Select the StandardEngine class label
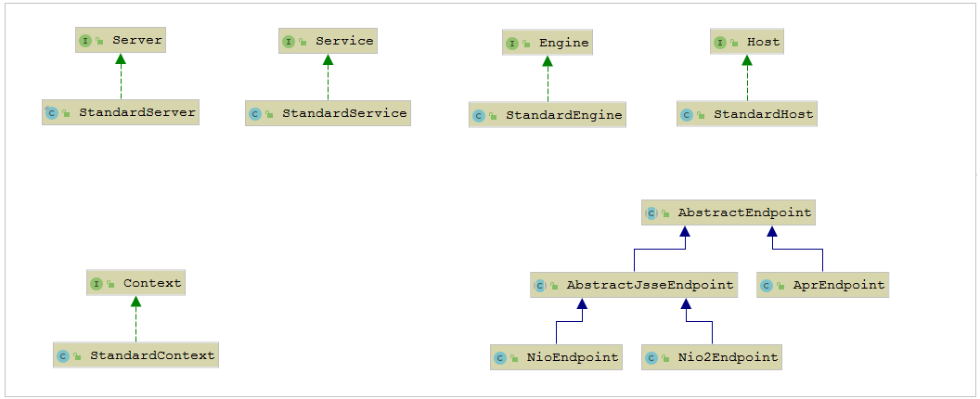The height and width of the screenshot is (399, 980). tap(563, 115)
